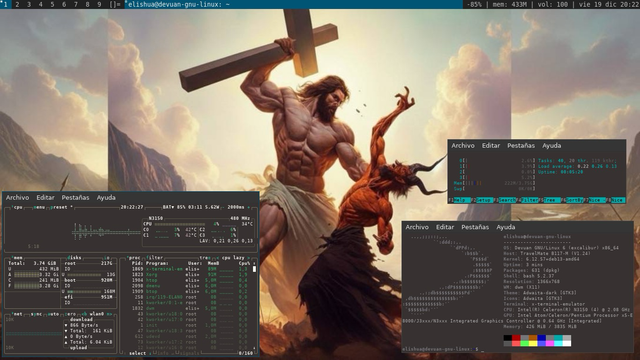Toggle tree view in btop's proc box
Viewport: 640px width, 360px height.
tap(205, 258)
